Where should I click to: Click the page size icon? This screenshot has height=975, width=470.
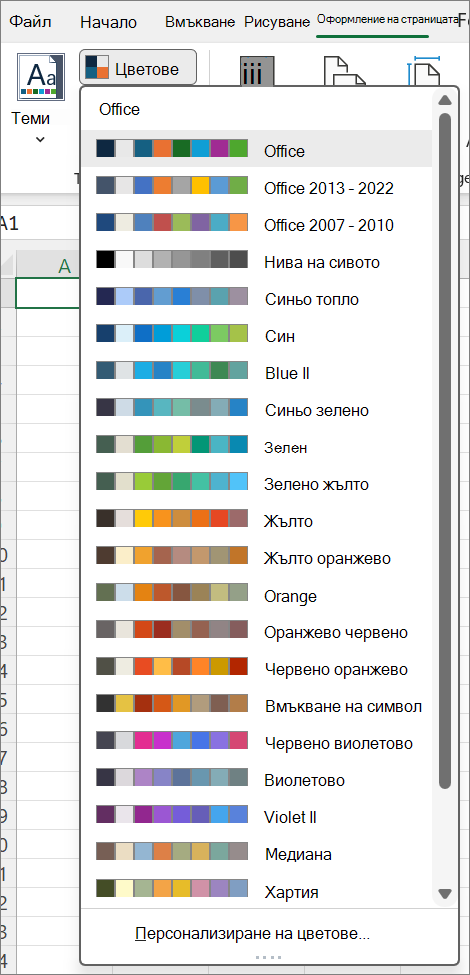(424, 72)
